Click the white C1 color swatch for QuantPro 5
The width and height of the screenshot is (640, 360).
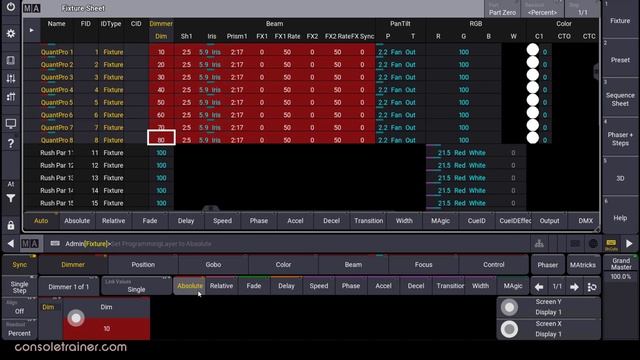(533, 100)
